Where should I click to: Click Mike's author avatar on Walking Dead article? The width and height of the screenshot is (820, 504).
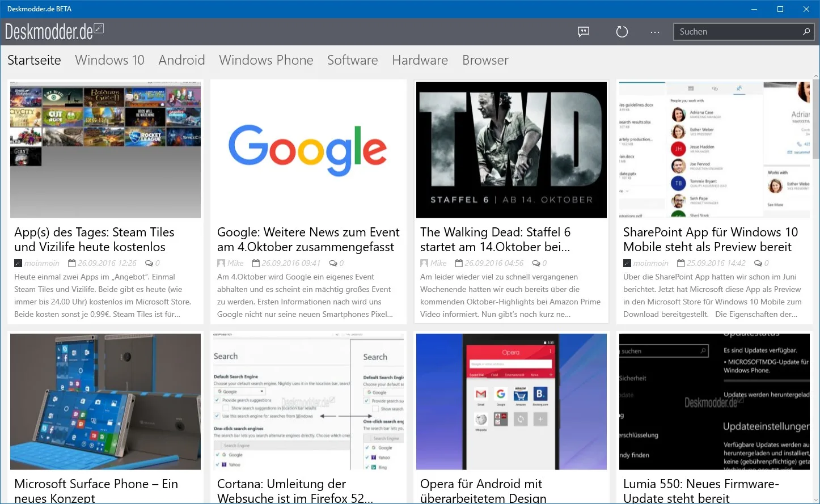[x=424, y=263]
